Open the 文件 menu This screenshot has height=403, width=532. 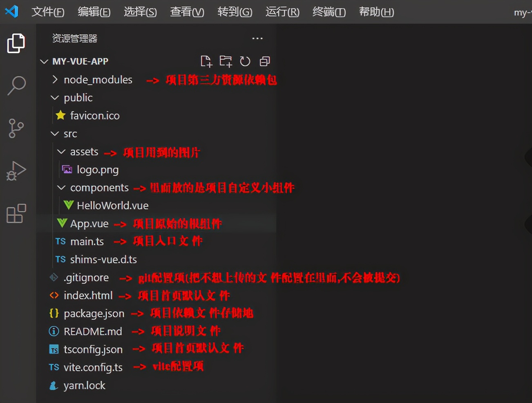click(48, 12)
